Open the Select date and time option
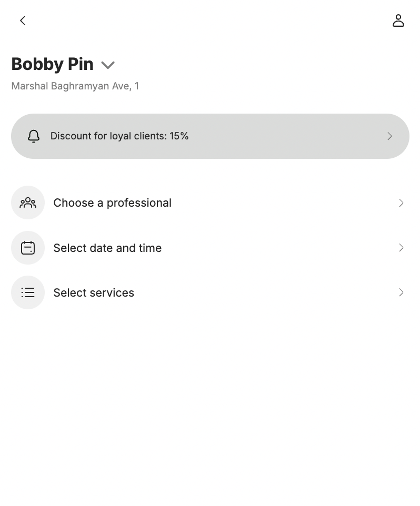 point(107,248)
